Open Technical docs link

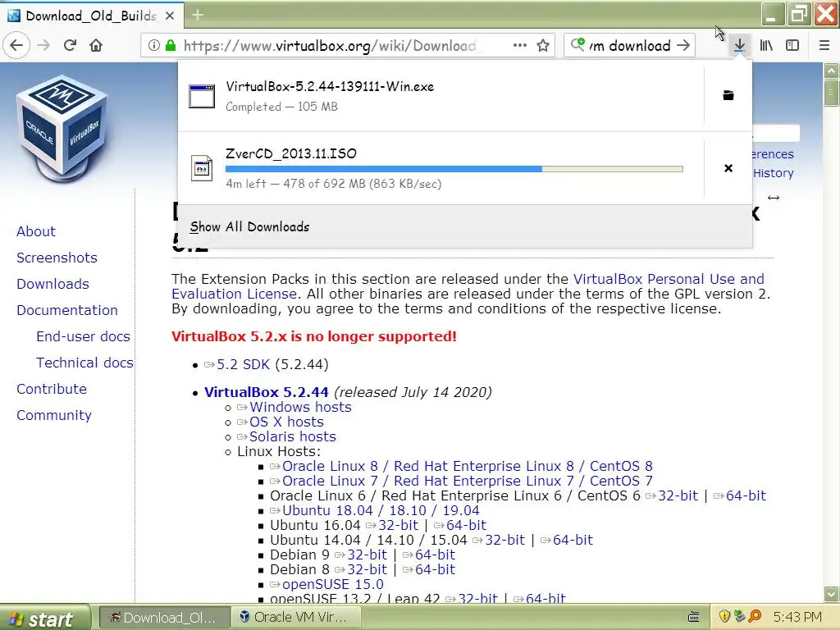click(x=84, y=363)
